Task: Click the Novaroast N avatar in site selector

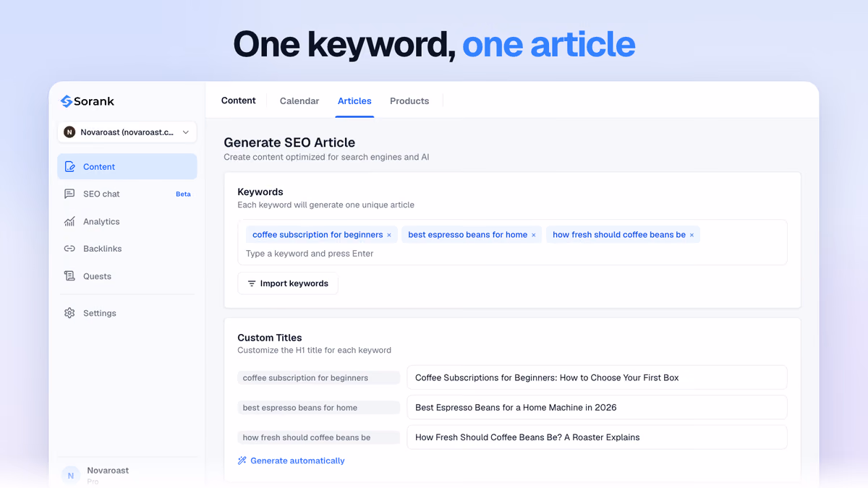Action: [69, 132]
